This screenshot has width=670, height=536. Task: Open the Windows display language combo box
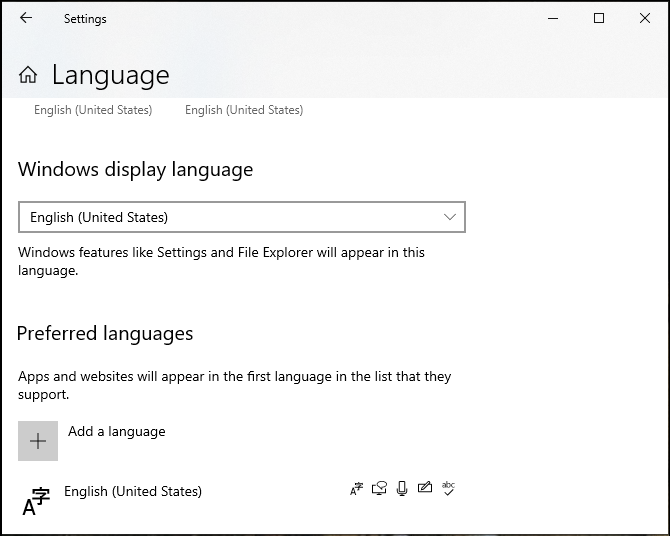click(242, 217)
